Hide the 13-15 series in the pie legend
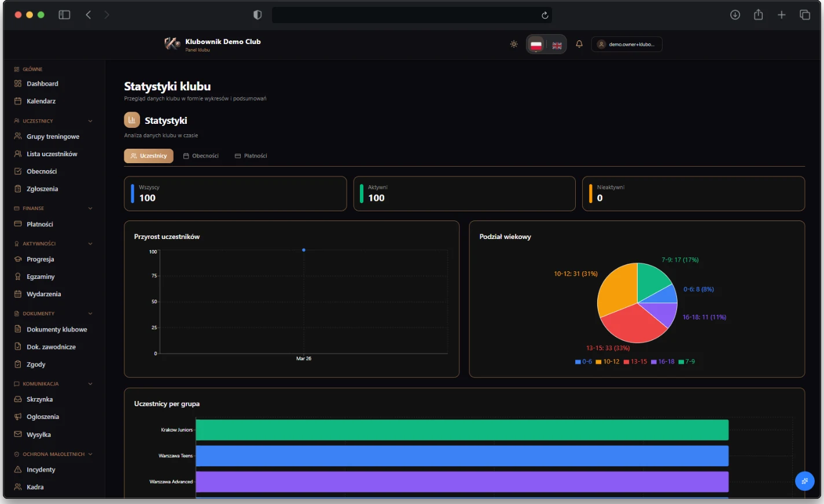The height and width of the screenshot is (504, 824). click(x=636, y=361)
